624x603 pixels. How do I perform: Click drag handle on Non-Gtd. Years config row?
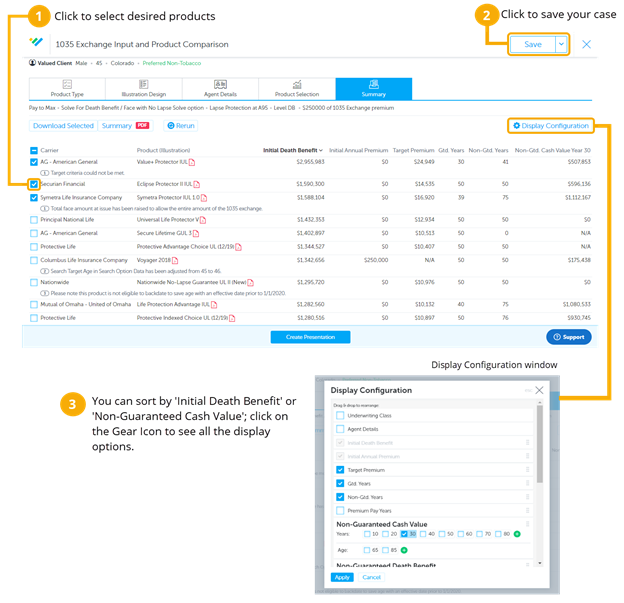(x=527, y=497)
